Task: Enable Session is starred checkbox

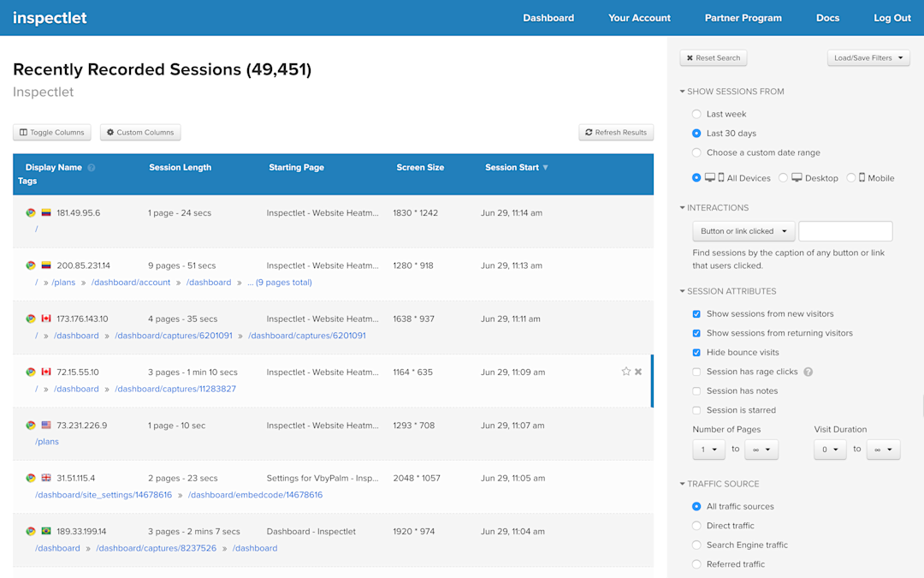Action: [x=696, y=410]
